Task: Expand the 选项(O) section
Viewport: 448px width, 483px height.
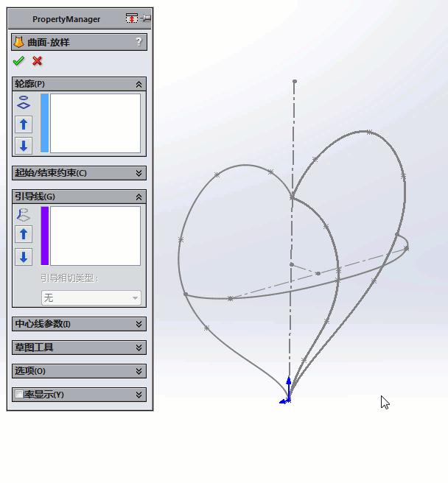Action: pyautogui.click(x=139, y=371)
